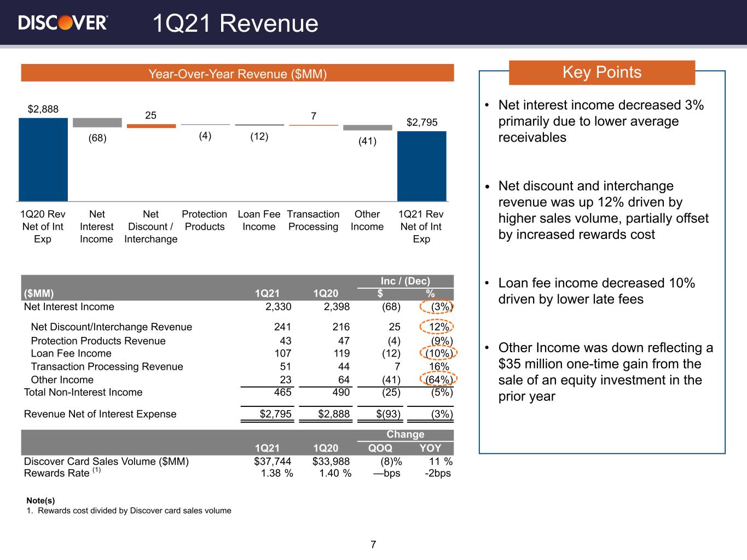Click the '107' Loan Fee Income value
This screenshot has width=747, height=560.
(x=282, y=354)
